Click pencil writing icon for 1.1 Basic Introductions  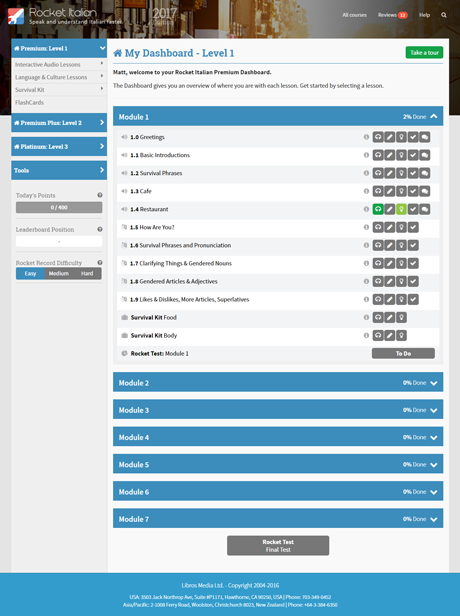[x=389, y=155]
